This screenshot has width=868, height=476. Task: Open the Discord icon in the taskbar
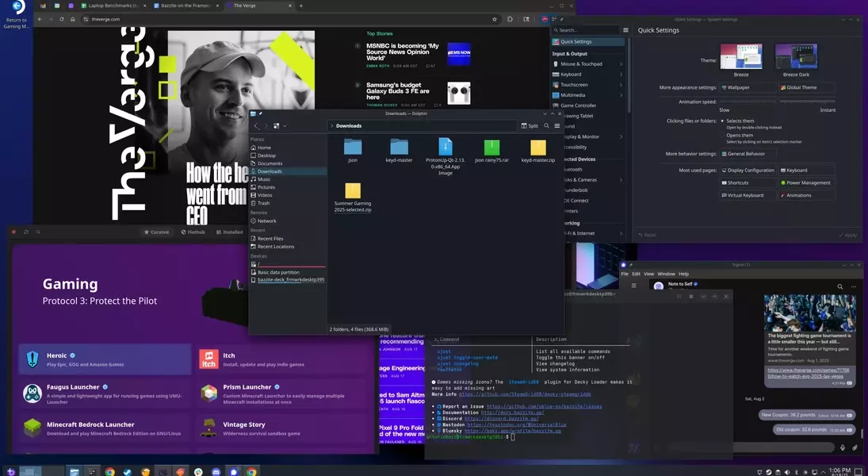pyautogui.click(x=216, y=471)
